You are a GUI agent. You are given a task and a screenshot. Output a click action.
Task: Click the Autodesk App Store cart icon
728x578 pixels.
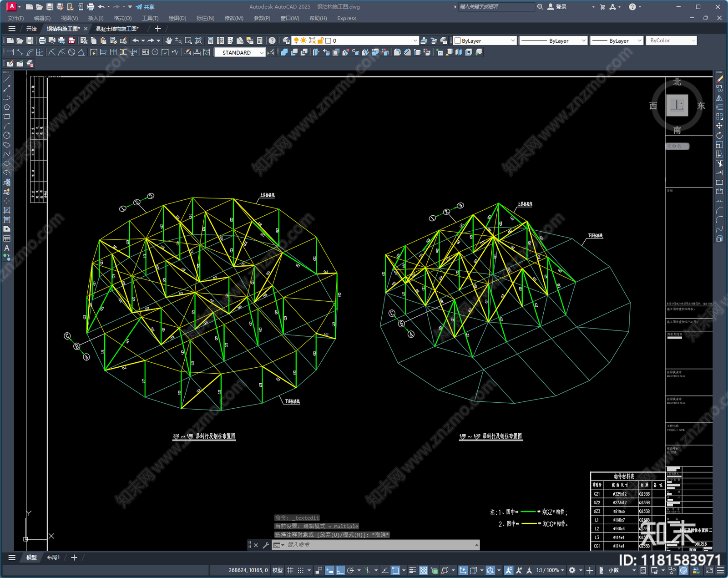(602, 7)
